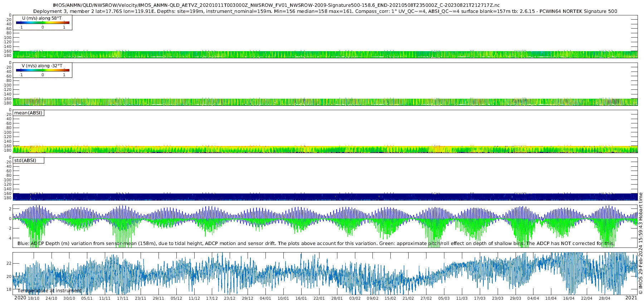
Task: Click the file path title at the top
Action: click(276, 5)
